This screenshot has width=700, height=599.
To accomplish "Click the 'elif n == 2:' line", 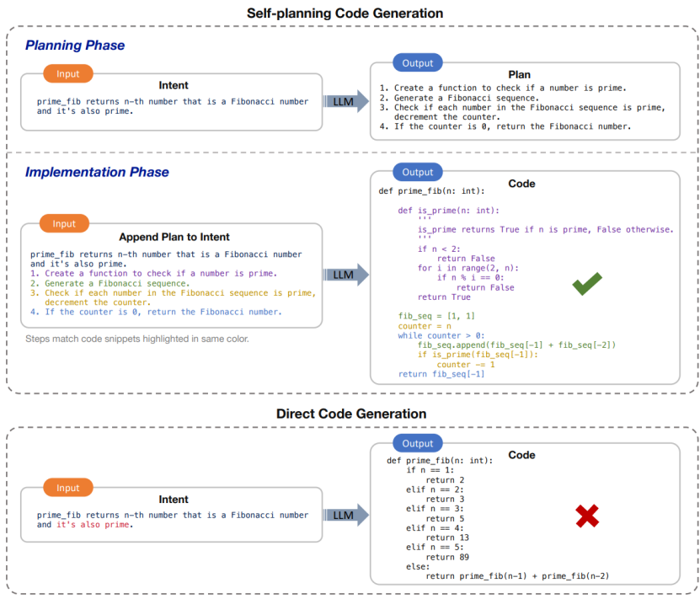I will click(x=435, y=489).
